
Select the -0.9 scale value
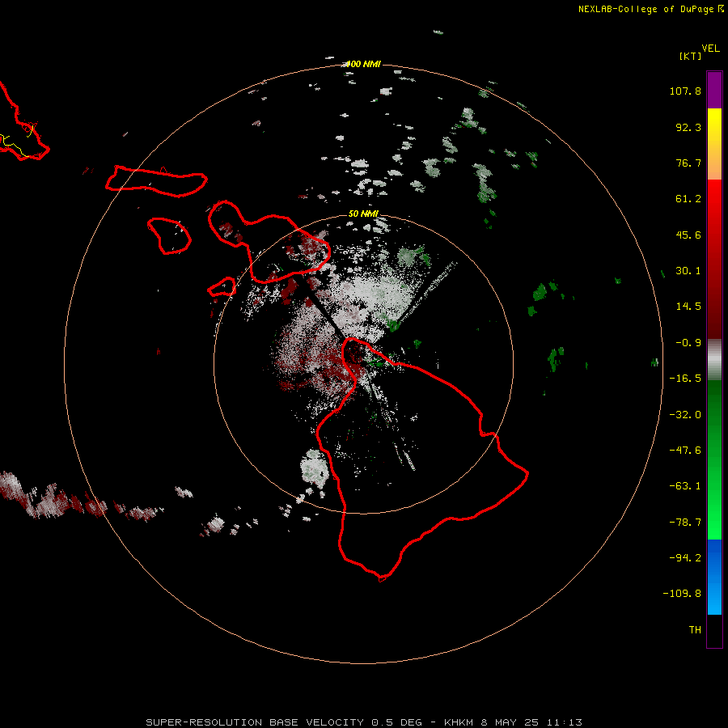tap(688, 343)
